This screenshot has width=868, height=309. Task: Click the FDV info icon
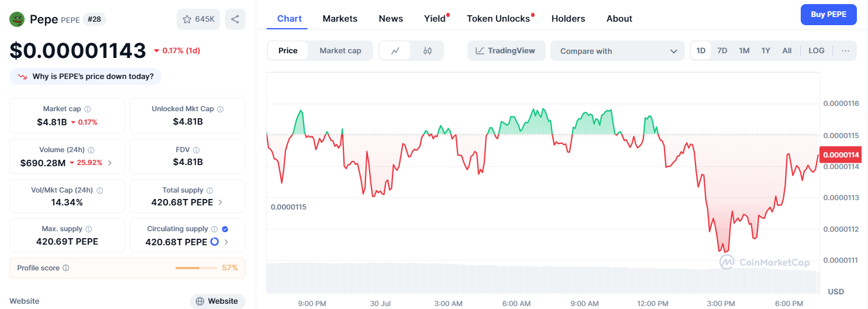pyautogui.click(x=197, y=150)
